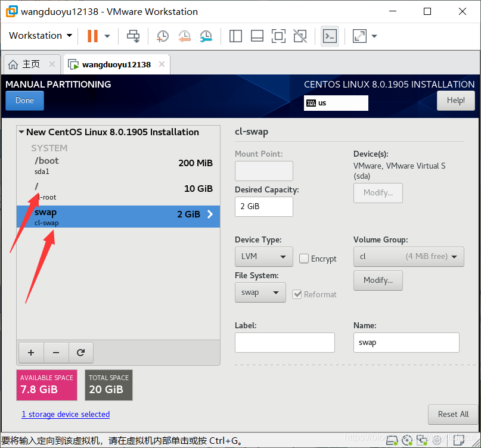Select the /boot partition row
Screen dimensions: 481x448
[x=118, y=167]
